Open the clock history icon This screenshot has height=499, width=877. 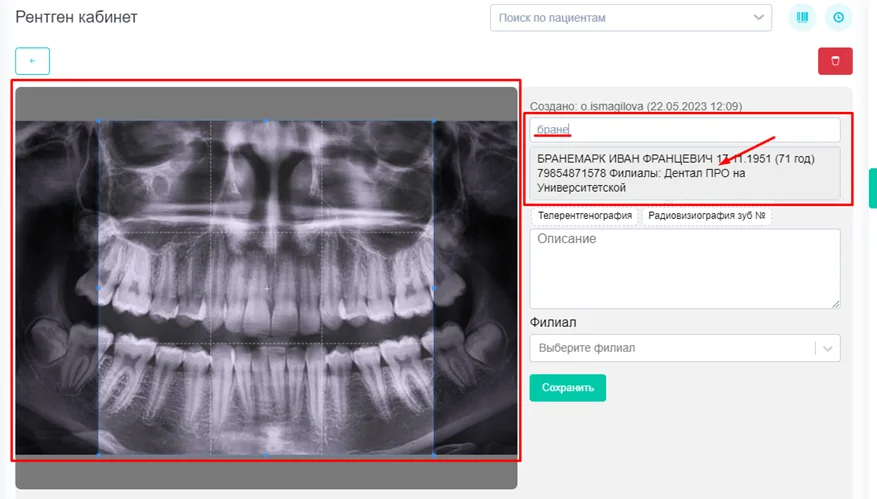pyautogui.click(x=837, y=18)
